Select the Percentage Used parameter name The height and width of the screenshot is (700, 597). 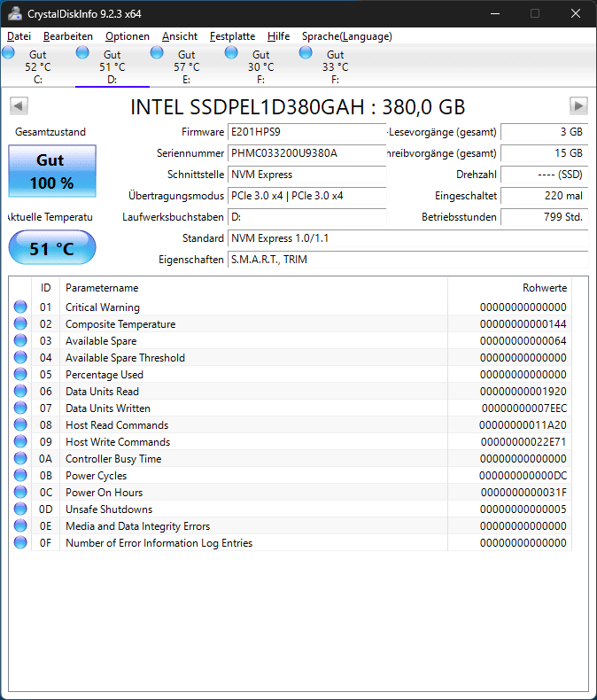coord(105,375)
